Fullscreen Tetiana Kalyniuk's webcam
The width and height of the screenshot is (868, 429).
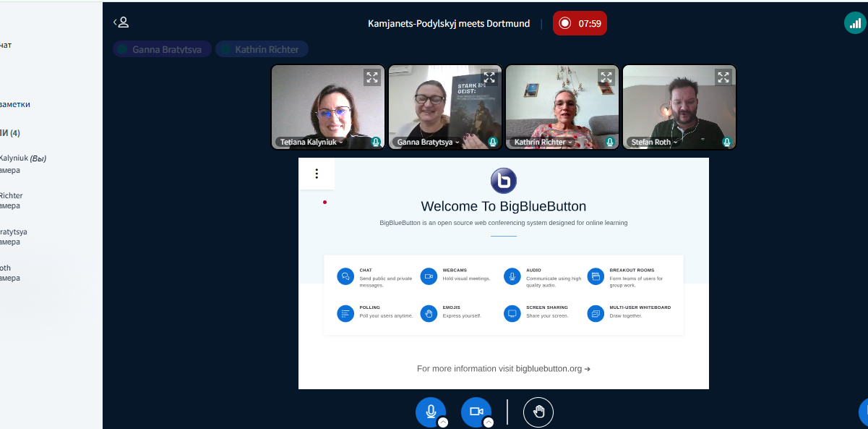[371, 77]
